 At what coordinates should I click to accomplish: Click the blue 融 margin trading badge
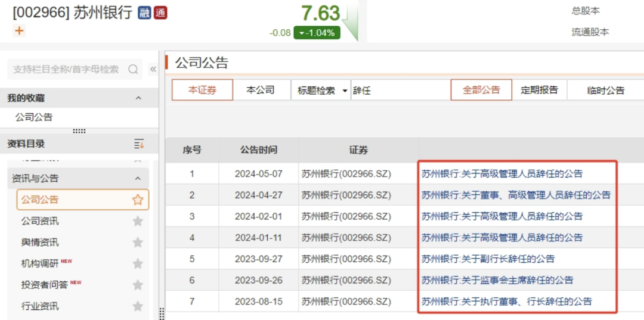[144, 13]
